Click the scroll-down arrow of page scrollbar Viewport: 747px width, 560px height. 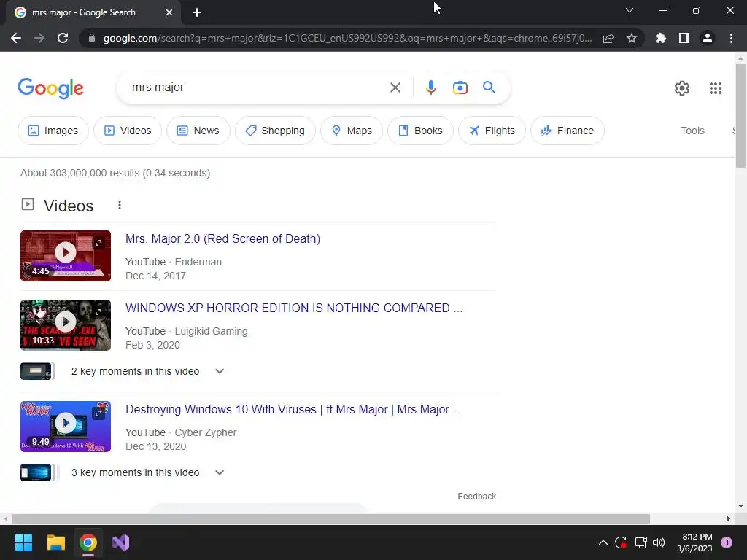(x=740, y=506)
